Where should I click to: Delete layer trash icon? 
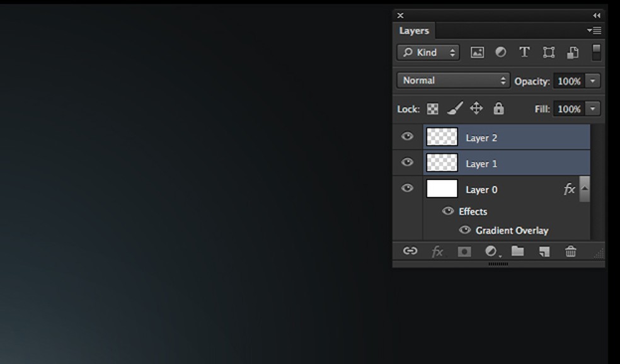[x=571, y=251]
